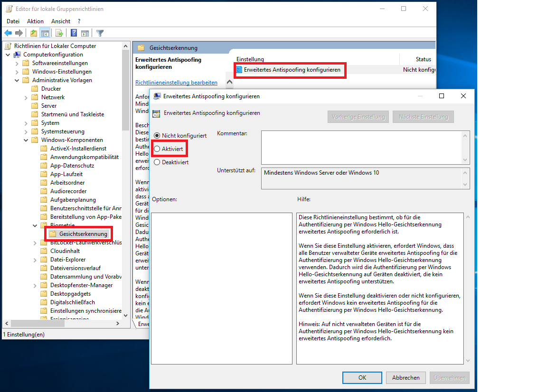The height and width of the screenshot is (392, 547).
Task: Open the Datei menu
Action: [13, 21]
